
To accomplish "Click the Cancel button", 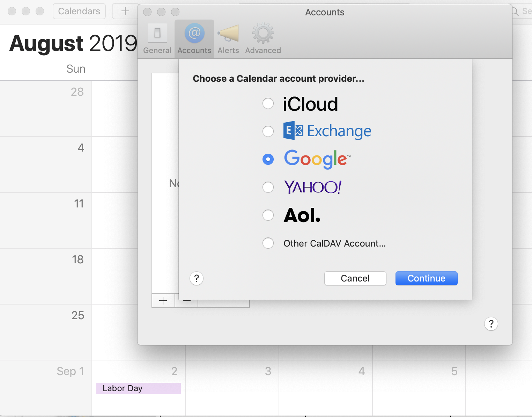I will pyautogui.click(x=355, y=278).
